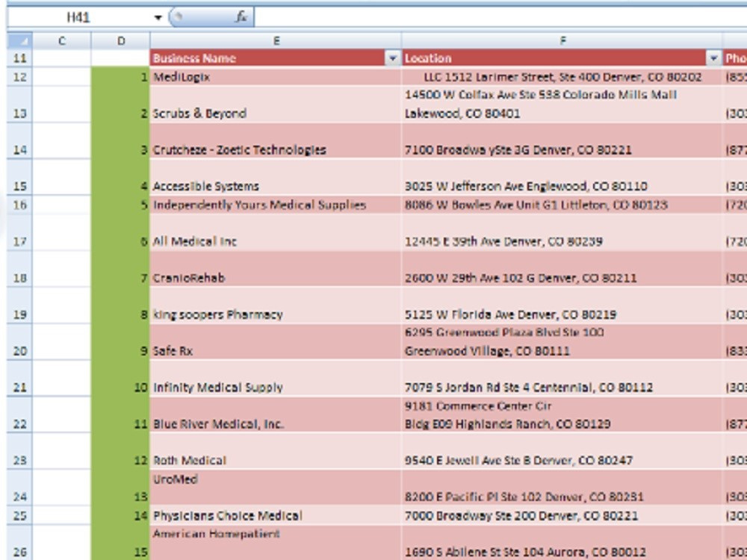Select the green cell numbered 10
The height and width of the screenshot is (560, 747).
(x=120, y=378)
